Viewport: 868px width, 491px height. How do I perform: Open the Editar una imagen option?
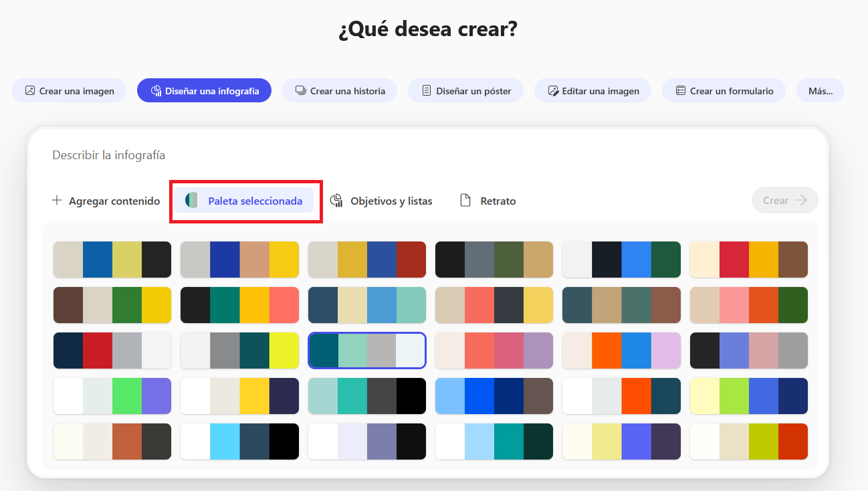[592, 91]
